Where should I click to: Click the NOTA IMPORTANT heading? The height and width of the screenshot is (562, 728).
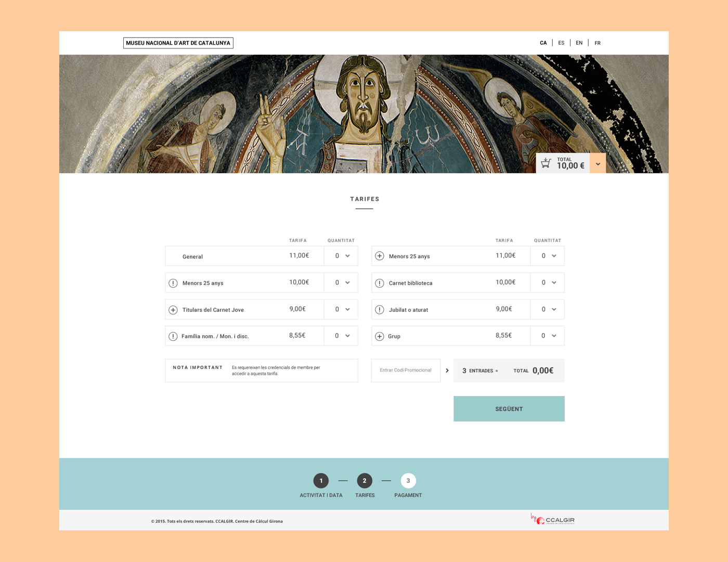(198, 367)
